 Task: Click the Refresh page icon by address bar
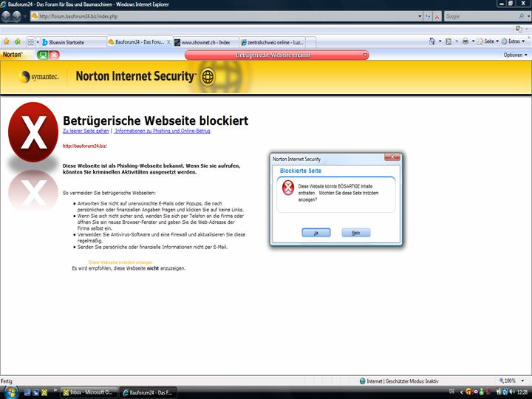click(x=428, y=16)
